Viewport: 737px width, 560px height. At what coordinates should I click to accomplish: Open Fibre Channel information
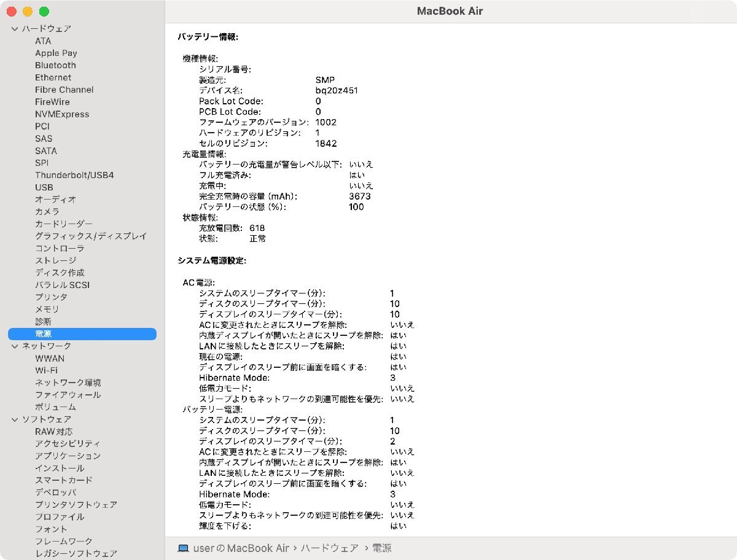tap(64, 90)
